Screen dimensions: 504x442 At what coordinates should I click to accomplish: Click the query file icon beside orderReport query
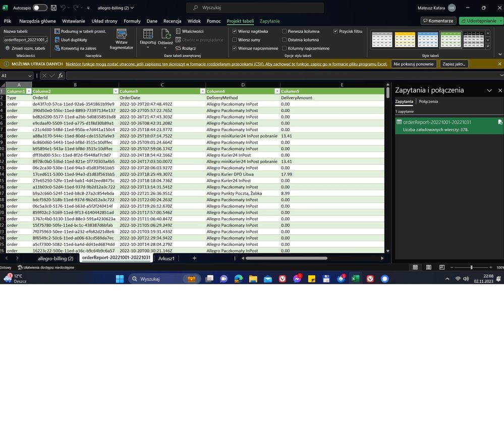(x=500, y=122)
